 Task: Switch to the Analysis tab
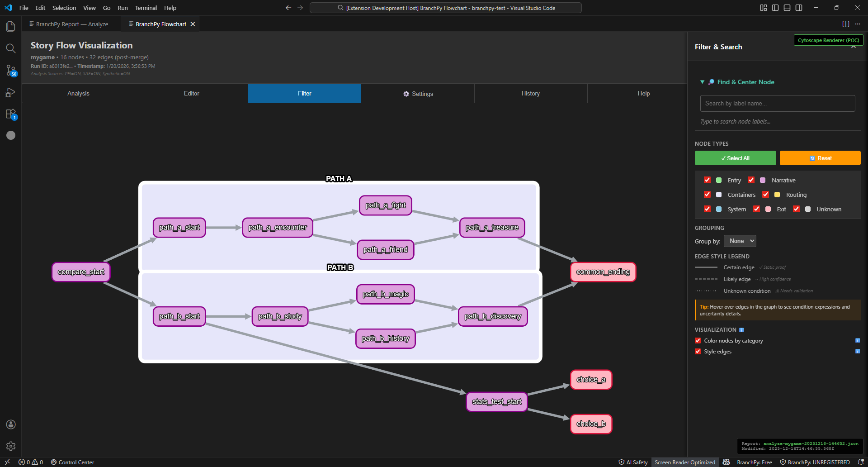click(78, 93)
